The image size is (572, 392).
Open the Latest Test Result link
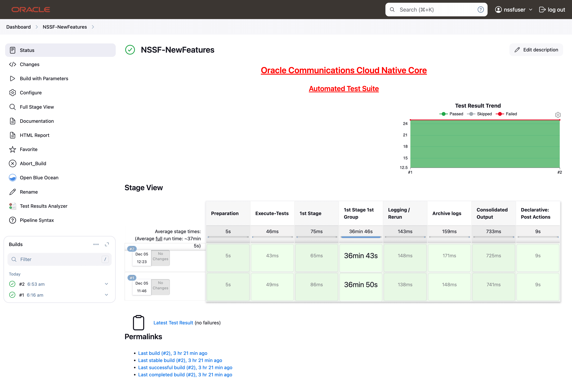(173, 323)
